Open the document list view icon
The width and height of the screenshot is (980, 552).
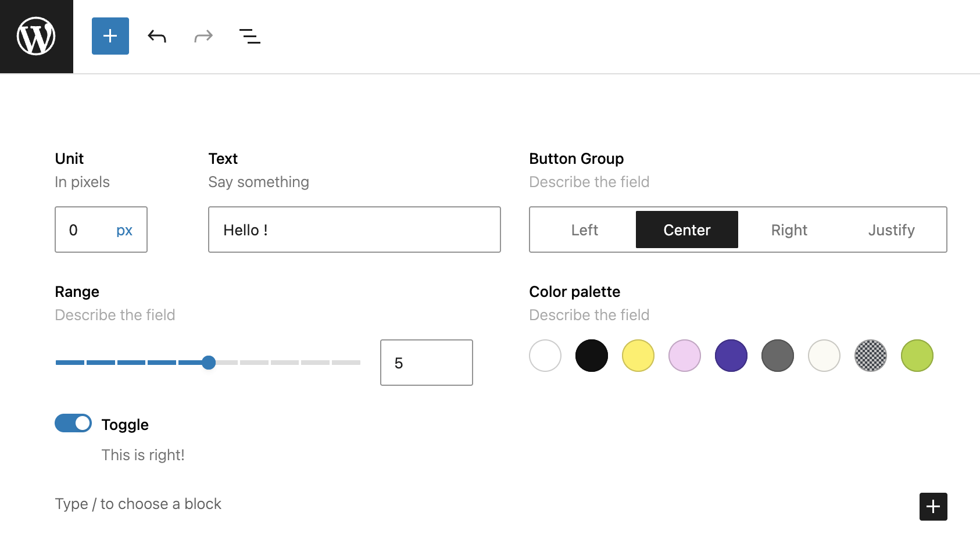point(250,37)
